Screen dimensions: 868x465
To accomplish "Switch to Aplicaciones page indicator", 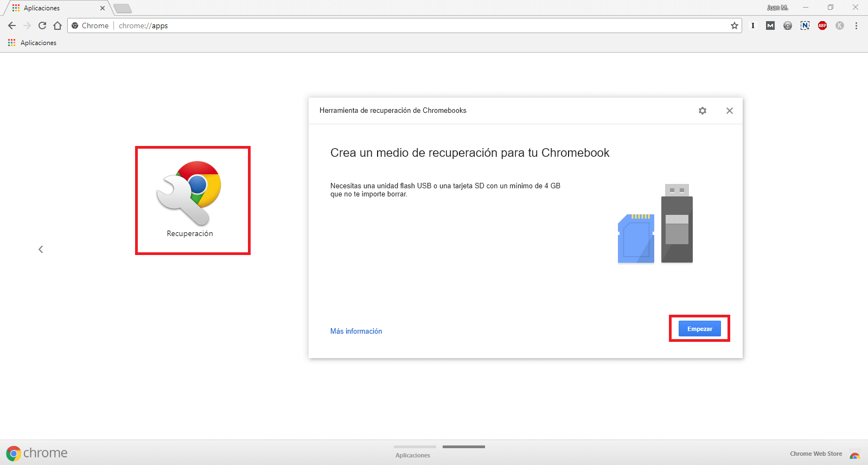I will click(413, 451).
